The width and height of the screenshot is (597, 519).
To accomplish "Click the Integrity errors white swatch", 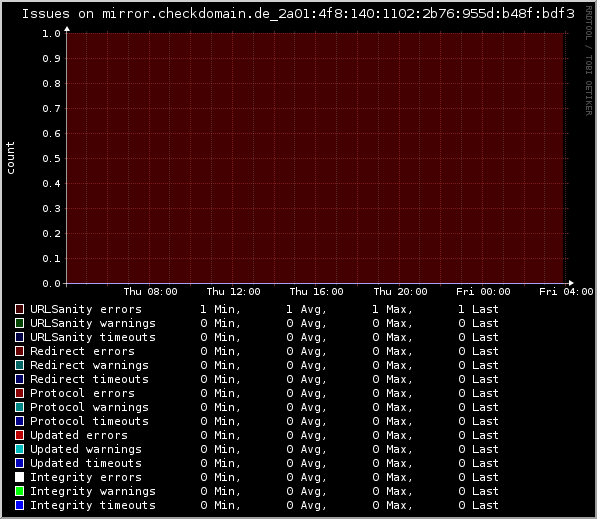I will pos(19,477).
